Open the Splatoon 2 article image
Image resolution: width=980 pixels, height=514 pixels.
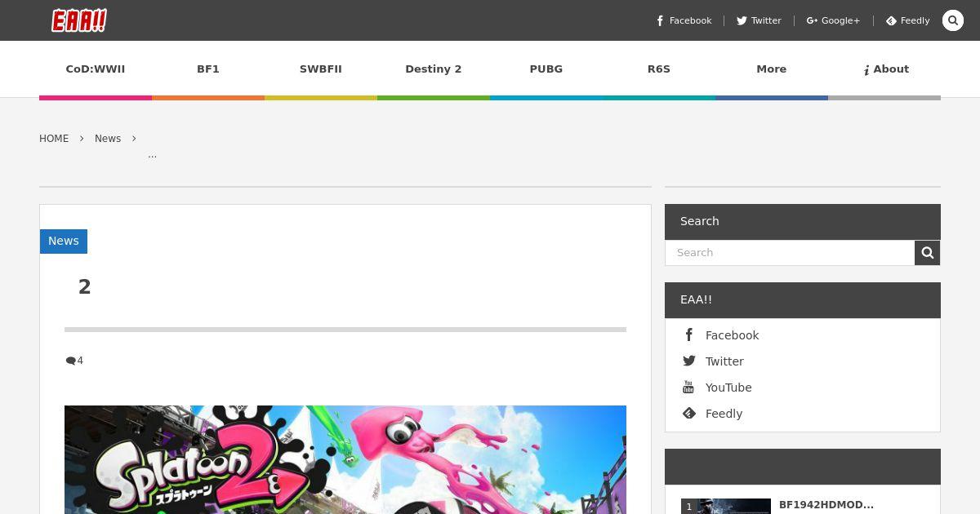tap(345, 459)
